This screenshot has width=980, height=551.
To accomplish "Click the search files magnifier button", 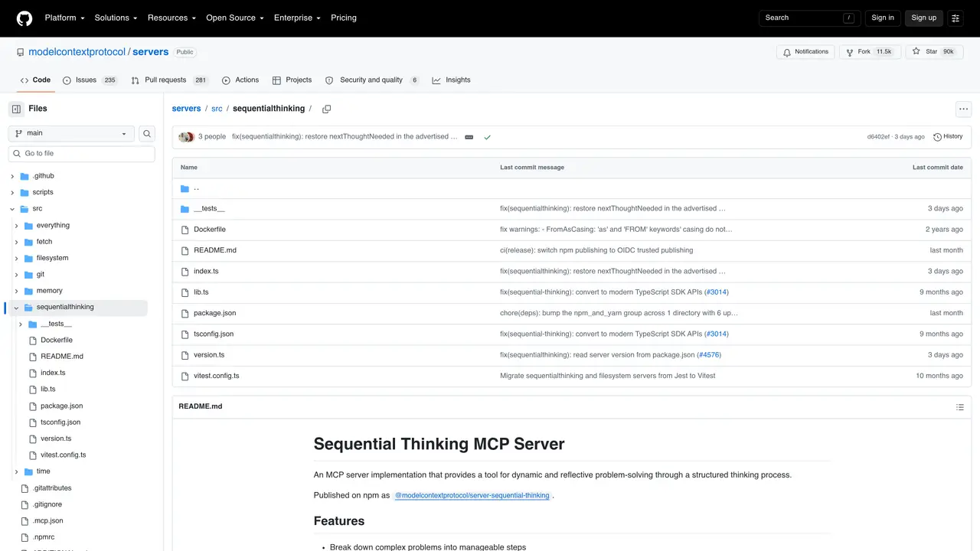I will [x=146, y=133].
